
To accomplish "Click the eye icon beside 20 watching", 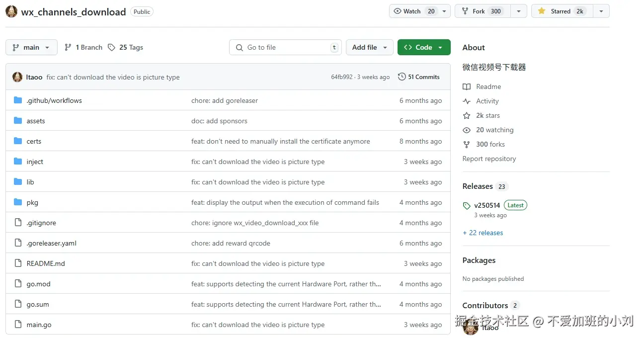I will click(x=466, y=130).
